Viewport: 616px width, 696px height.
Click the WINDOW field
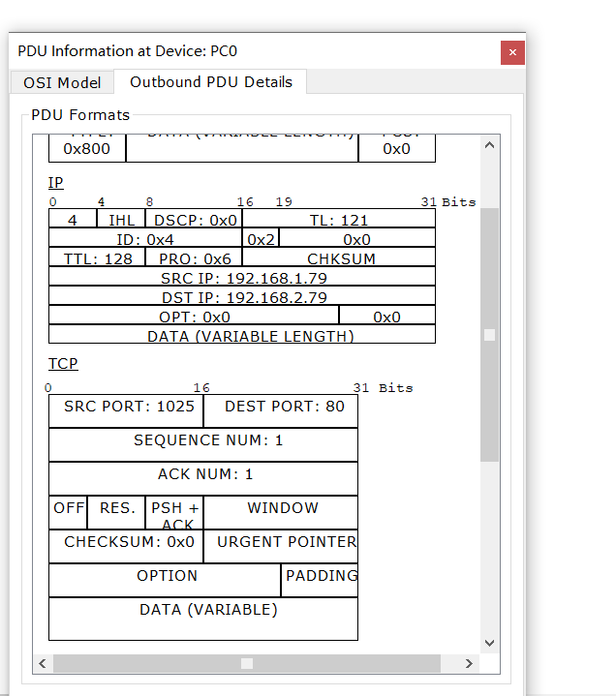(x=281, y=513)
